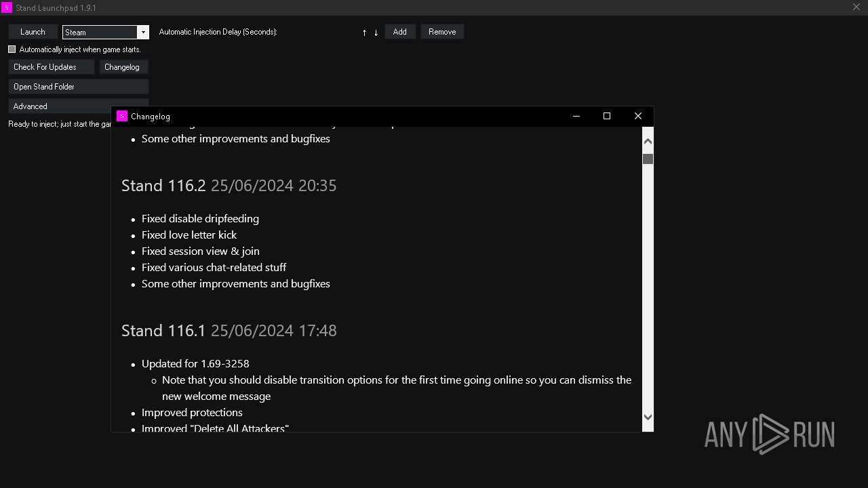Click the changelog scrollbar thumb

coord(648,159)
